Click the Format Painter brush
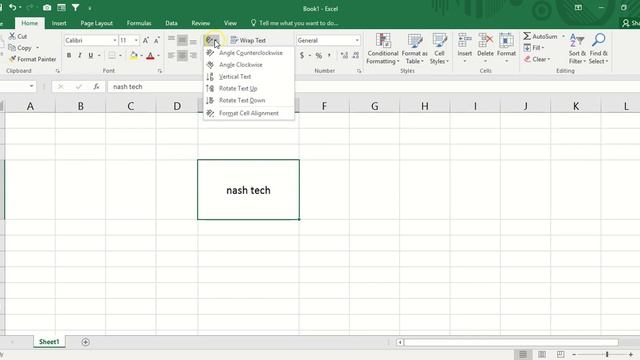 12,59
